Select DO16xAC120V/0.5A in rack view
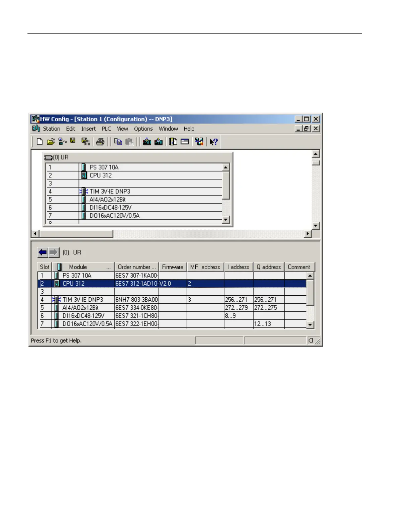The width and height of the screenshot is (399, 532). click(x=115, y=216)
